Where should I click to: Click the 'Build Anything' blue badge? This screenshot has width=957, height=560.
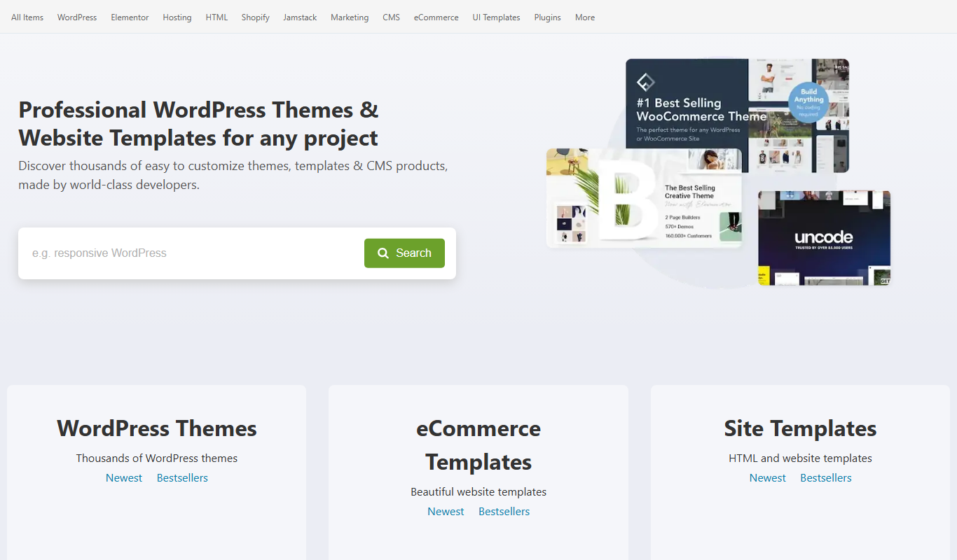click(809, 103)
